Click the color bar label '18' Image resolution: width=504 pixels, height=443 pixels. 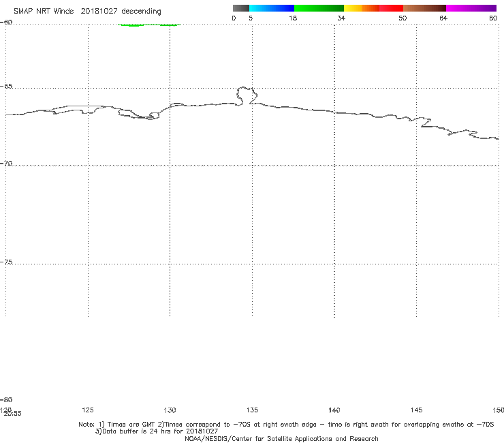pos(293,18)
